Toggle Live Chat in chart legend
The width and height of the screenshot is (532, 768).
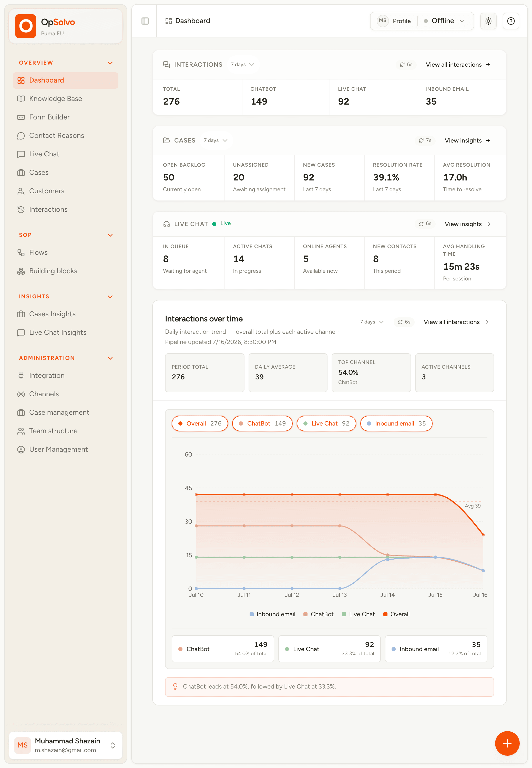coord(358,614)
